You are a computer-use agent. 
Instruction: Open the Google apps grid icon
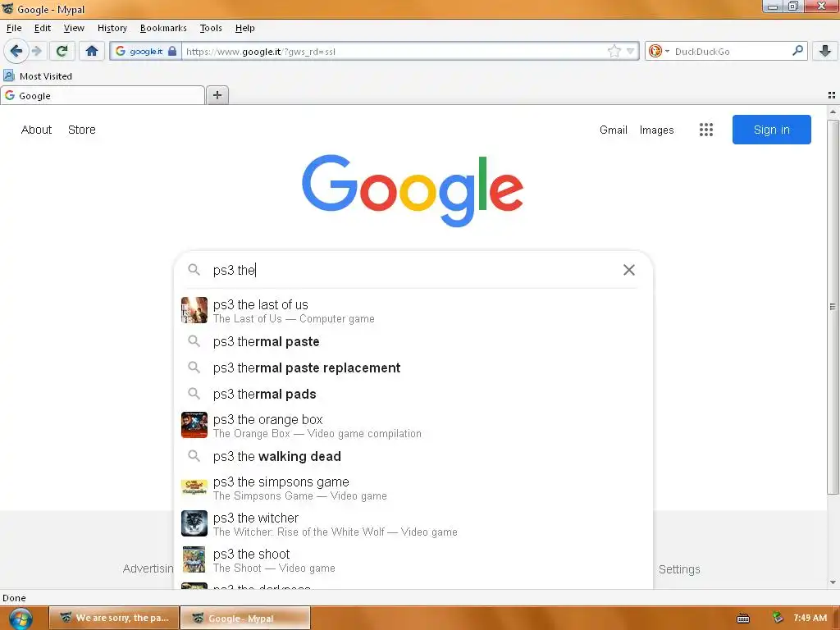click(x=705, y=130)
